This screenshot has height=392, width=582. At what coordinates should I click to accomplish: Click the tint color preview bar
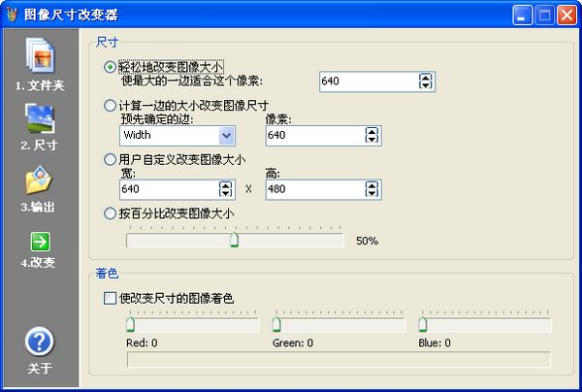pyautogui.click(x=339, y=359)
